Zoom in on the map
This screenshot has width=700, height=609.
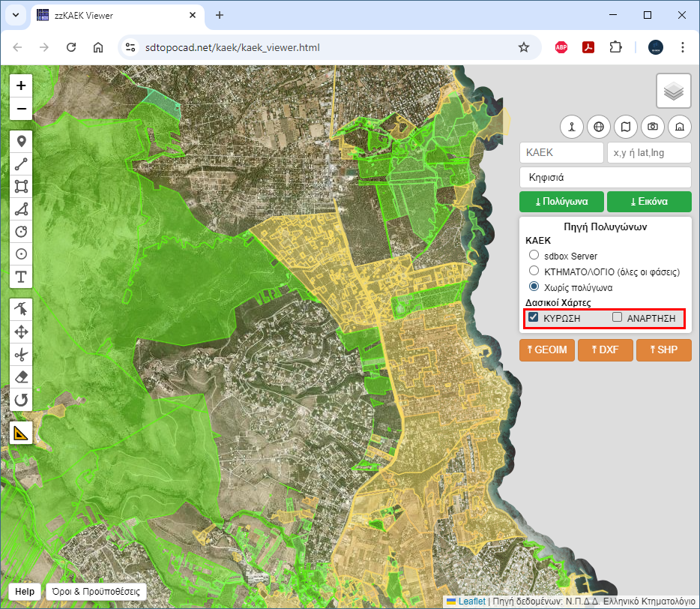[x=21, y=85]
